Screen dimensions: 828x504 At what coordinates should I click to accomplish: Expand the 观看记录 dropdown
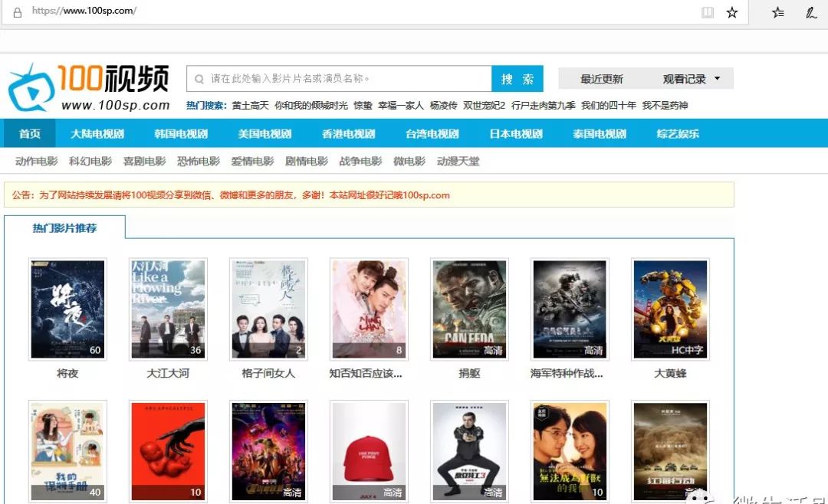pos(691,79)
